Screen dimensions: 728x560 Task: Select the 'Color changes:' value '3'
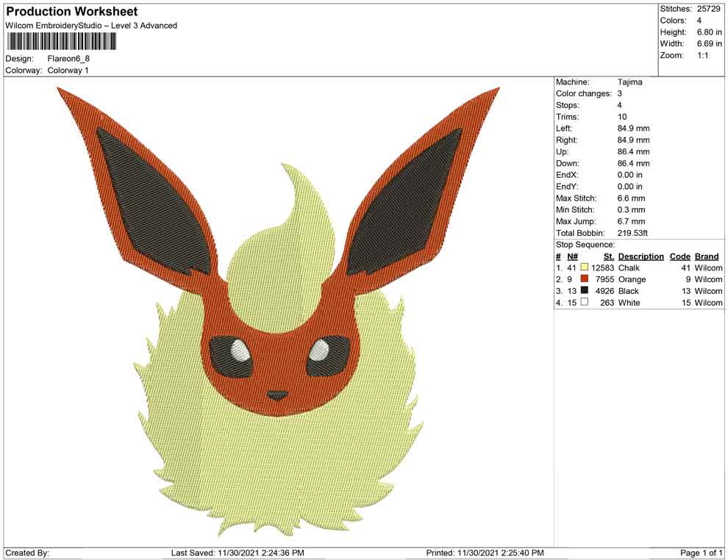[x=620, y=94]
